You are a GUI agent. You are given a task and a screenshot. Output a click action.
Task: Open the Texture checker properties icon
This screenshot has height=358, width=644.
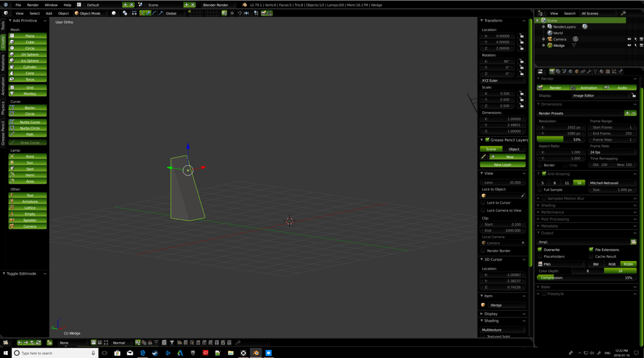607,71
